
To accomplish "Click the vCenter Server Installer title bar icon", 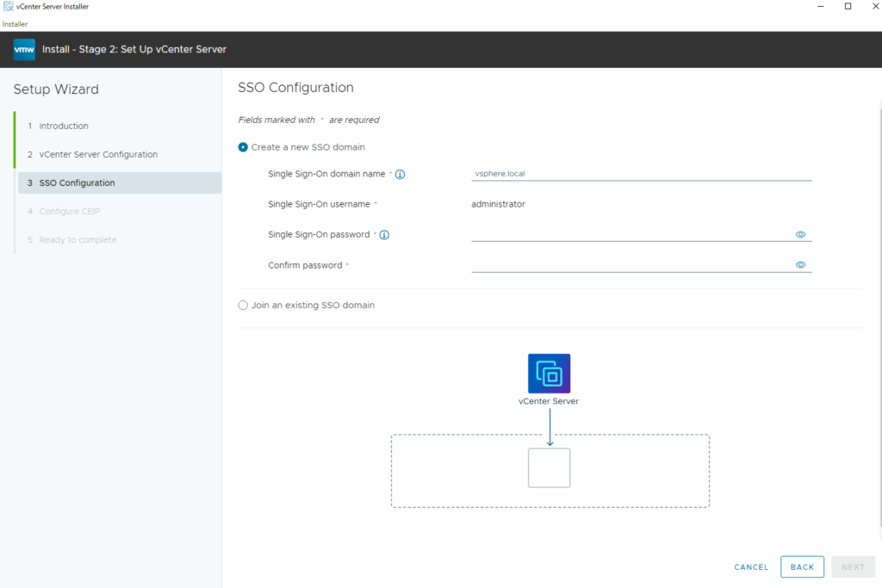I will (8, 7).
